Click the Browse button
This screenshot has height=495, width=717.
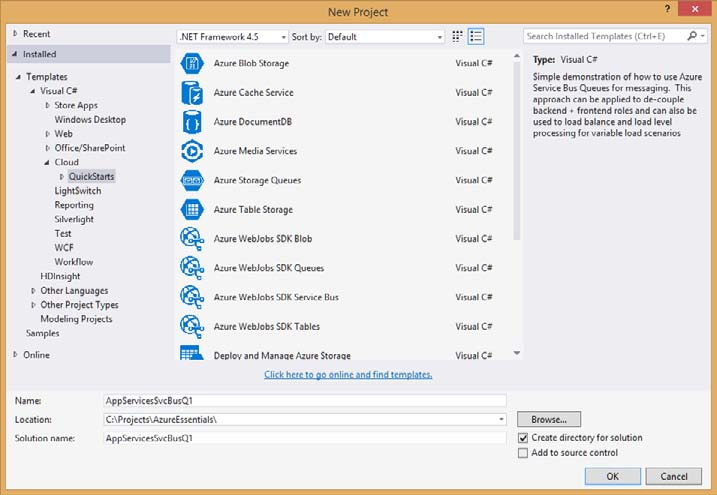click(549, 419)
